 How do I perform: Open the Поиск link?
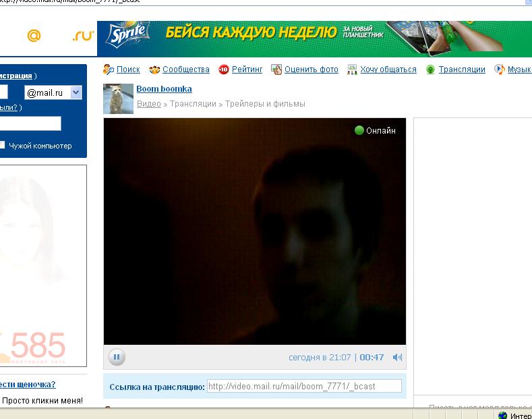[128, 69]
